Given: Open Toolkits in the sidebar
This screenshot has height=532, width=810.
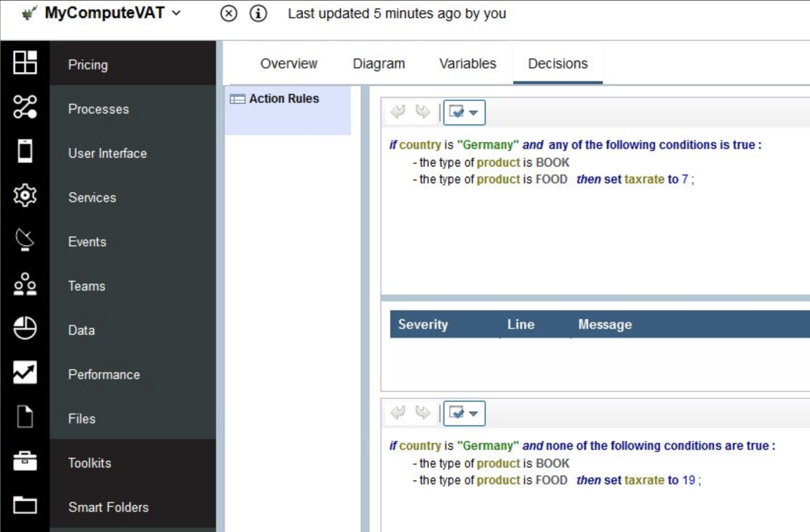Looking at the screenshot, I should pos(133,463).
